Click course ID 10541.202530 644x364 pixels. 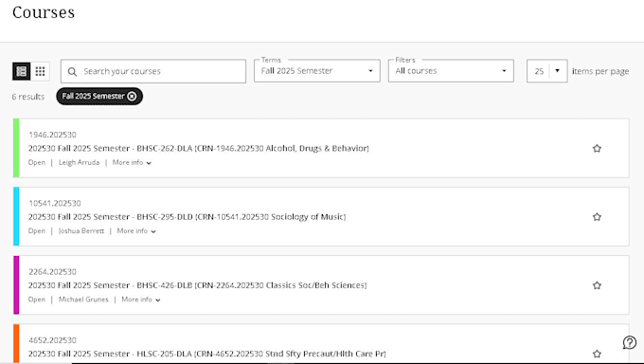click(55, 203)
